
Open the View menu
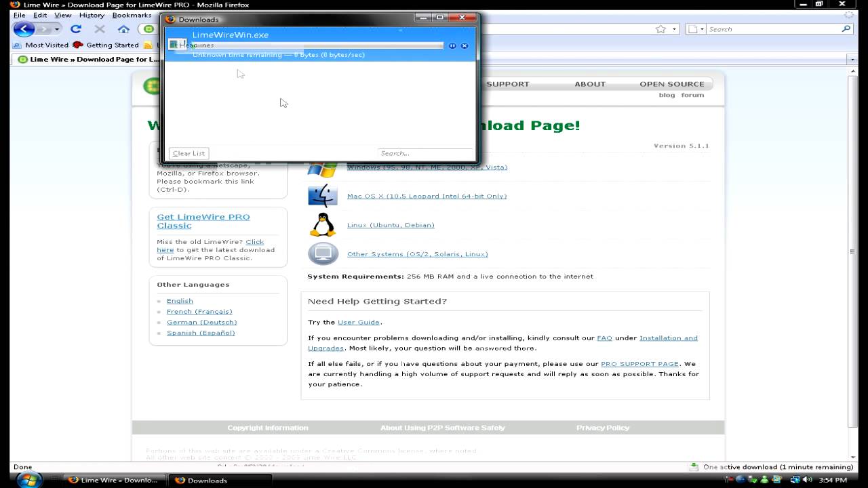pyautogui.click(x=63, y=15)
